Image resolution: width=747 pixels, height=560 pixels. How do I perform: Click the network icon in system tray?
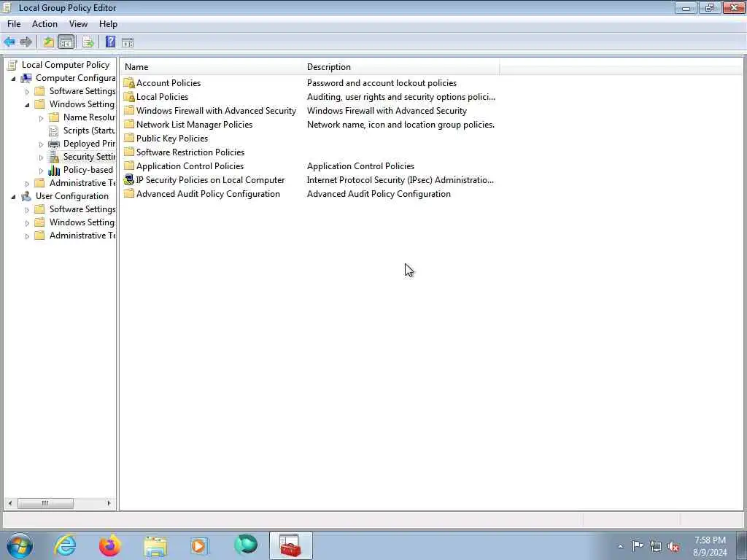coord(656,546)
